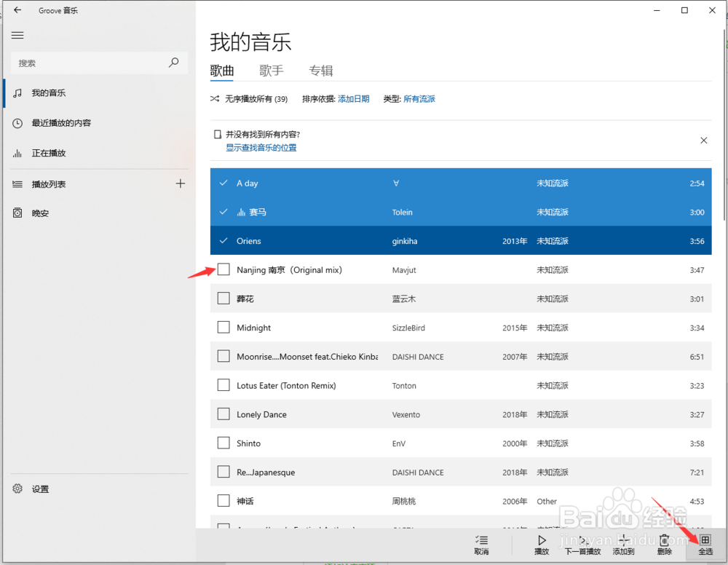Click artist Vexento
The width and height of the screenshot is (728, 565).
405,414
